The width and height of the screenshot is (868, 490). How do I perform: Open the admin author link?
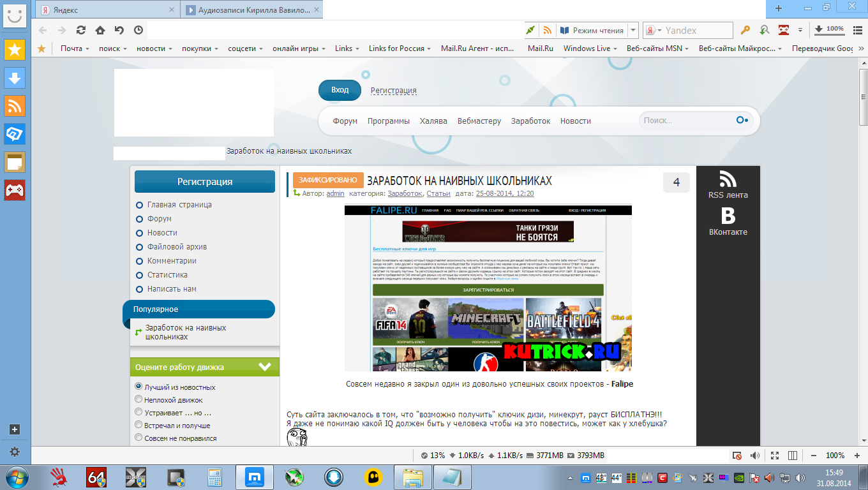[335, 193]
